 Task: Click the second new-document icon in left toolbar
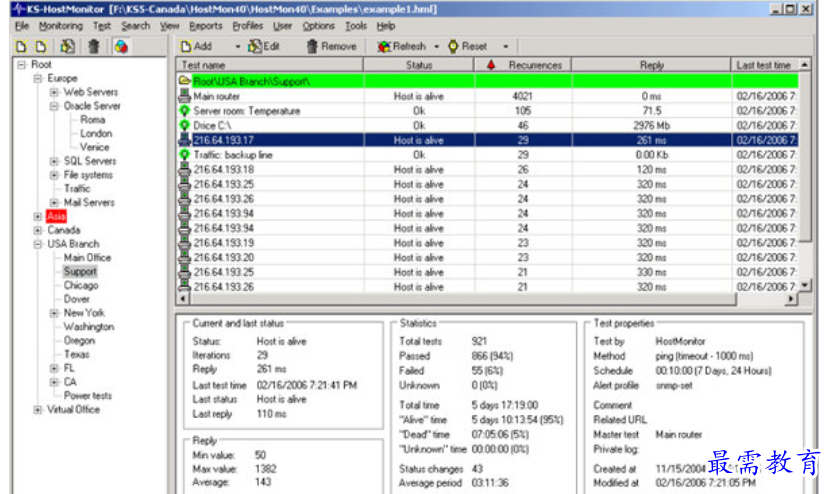click(x=41, y=47)
